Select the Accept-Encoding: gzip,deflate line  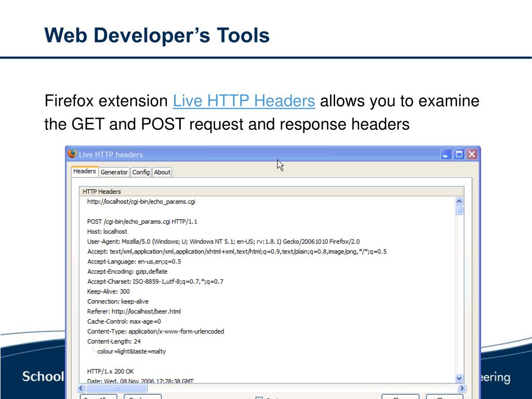click(127, 271)
